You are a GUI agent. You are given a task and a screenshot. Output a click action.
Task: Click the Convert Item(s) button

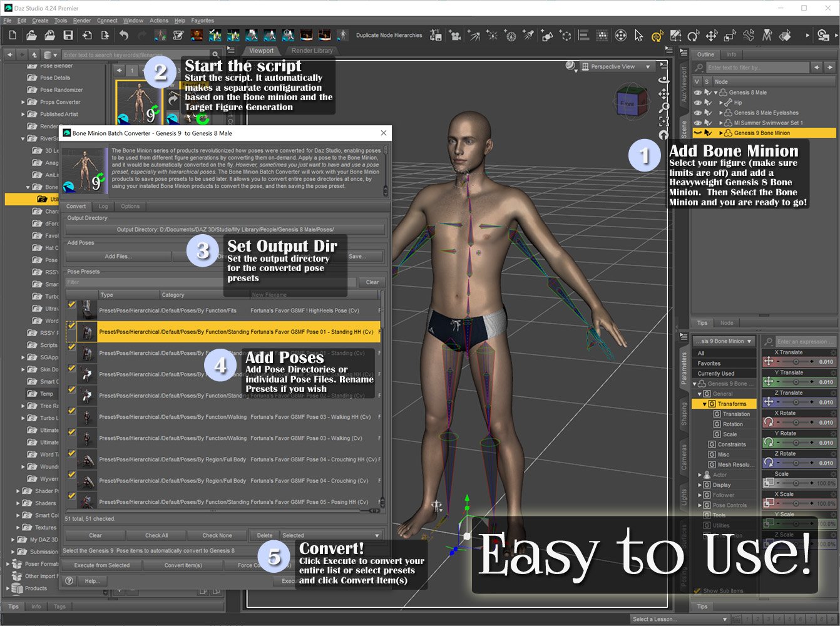click(183, 565)
